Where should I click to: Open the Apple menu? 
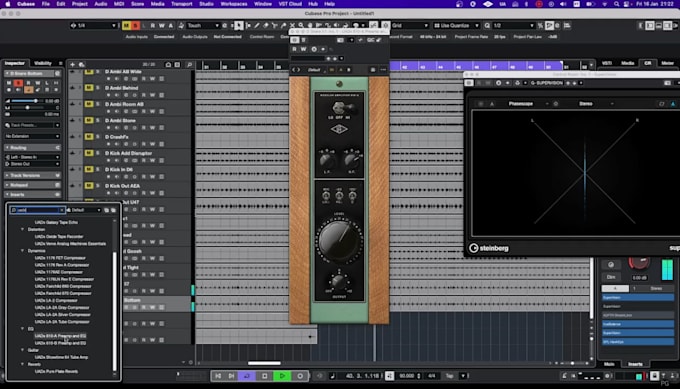(x=7, y=4)
